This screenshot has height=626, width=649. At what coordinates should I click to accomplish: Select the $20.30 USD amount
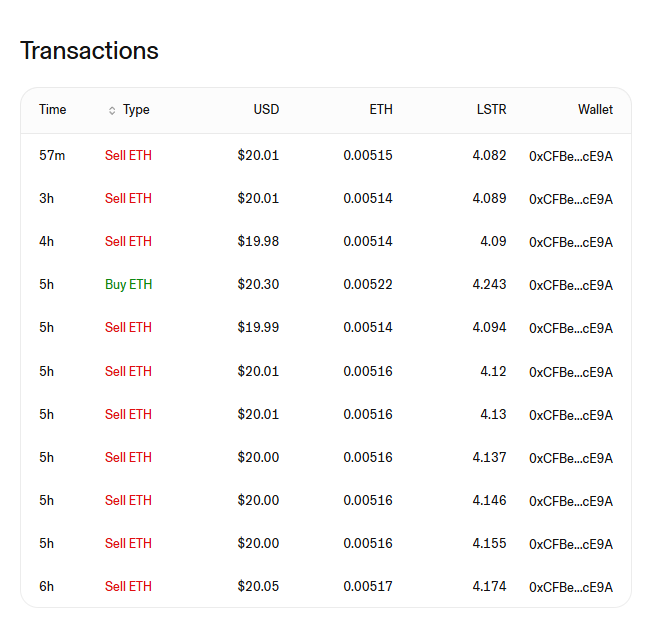(258, 285)
